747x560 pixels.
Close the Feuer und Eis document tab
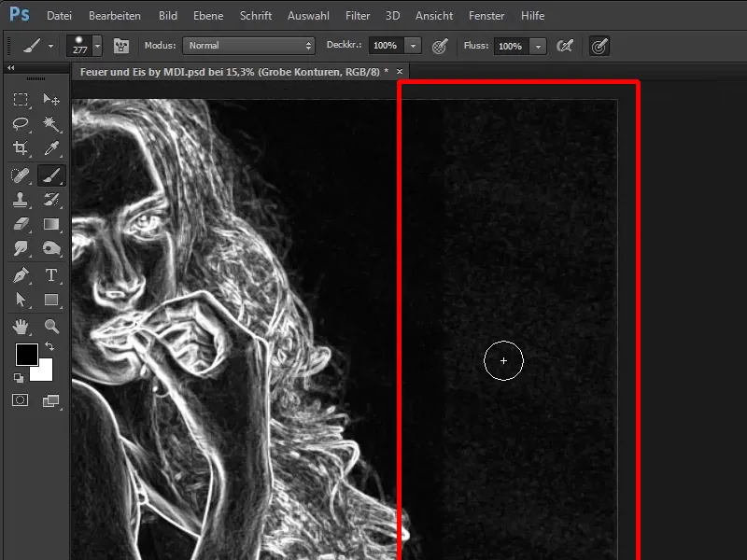(400, 72)
